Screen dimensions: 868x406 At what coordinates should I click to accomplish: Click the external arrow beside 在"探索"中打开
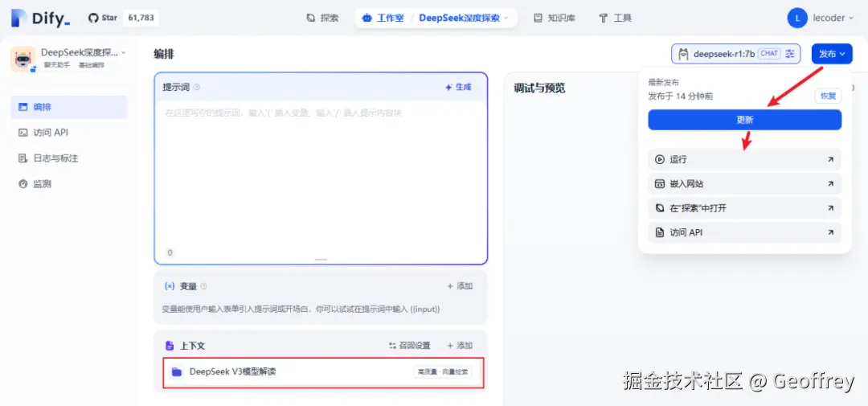[830, 208]
